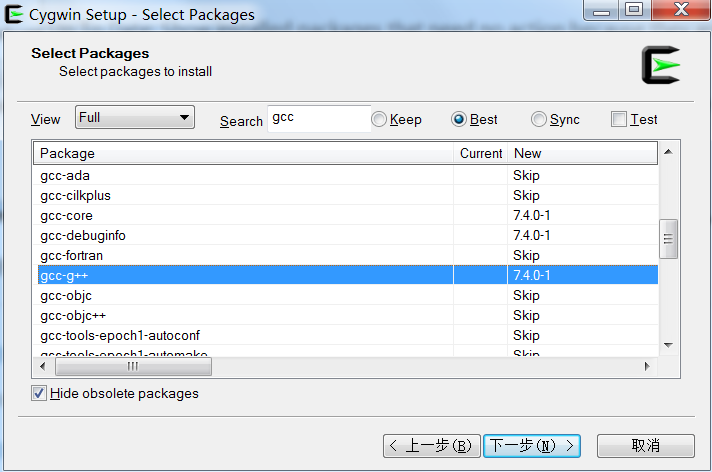Click Skip in the gcc-ada row
The image size is (712, 472).
[526, 175]
